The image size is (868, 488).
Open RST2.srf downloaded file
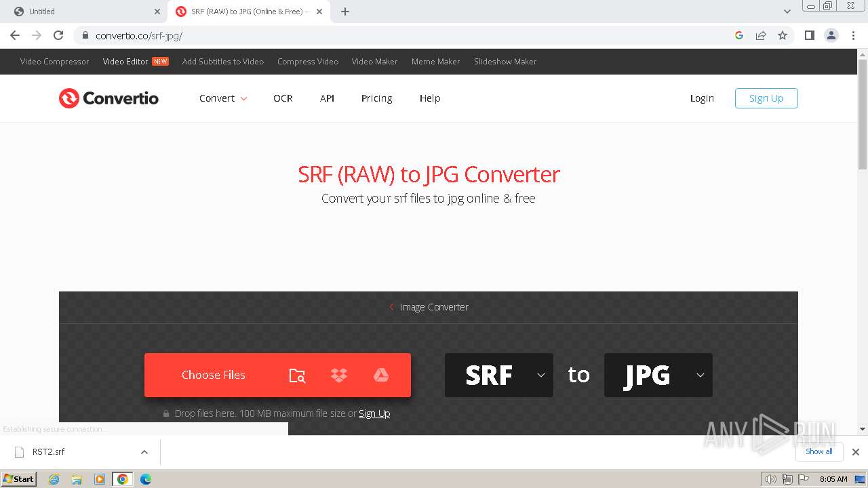[49, 452]
